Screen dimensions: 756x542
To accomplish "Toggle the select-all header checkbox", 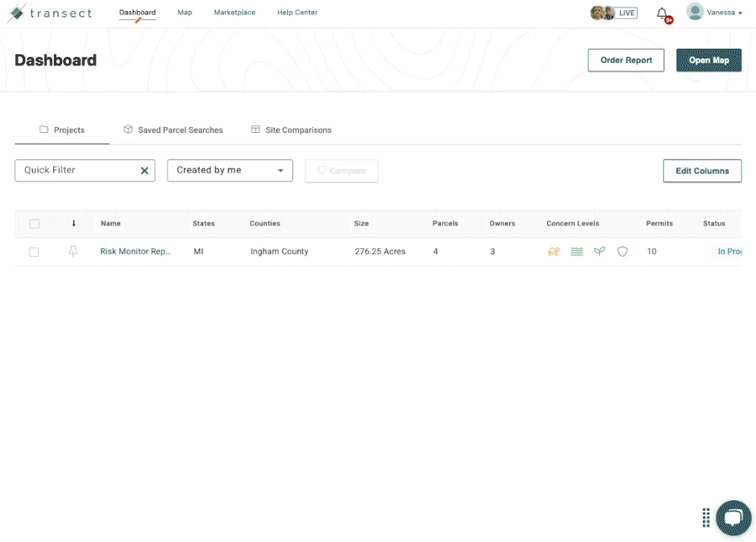I will tap(34, 224).
